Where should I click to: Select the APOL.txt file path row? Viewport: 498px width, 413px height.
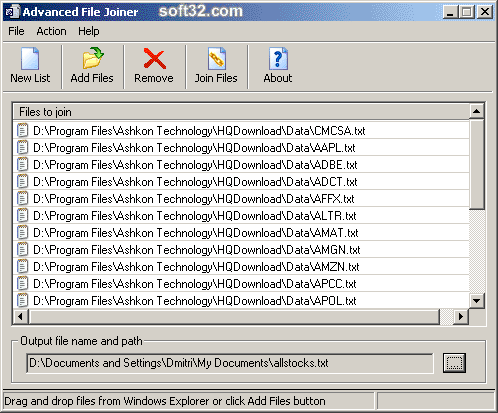241,300
